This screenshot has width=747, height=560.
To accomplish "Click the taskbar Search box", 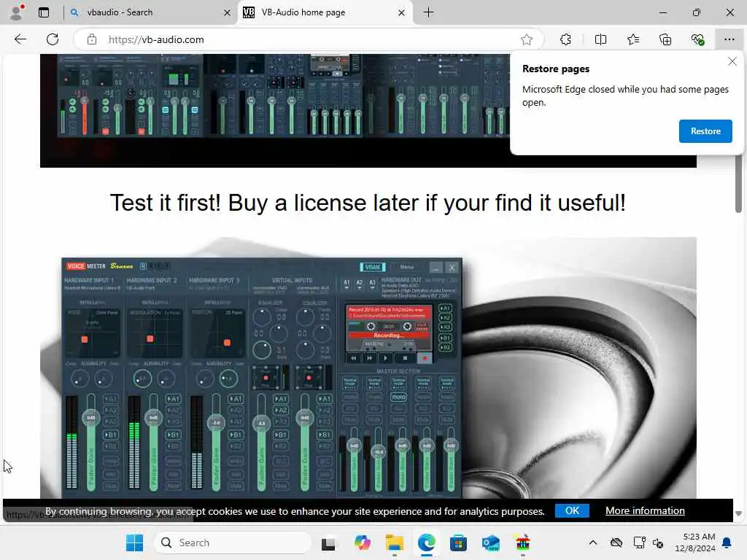I will (233, 542).
